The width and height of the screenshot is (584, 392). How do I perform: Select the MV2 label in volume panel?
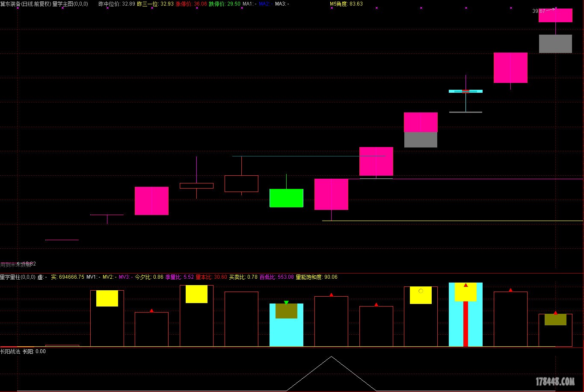tap(110, 277)
